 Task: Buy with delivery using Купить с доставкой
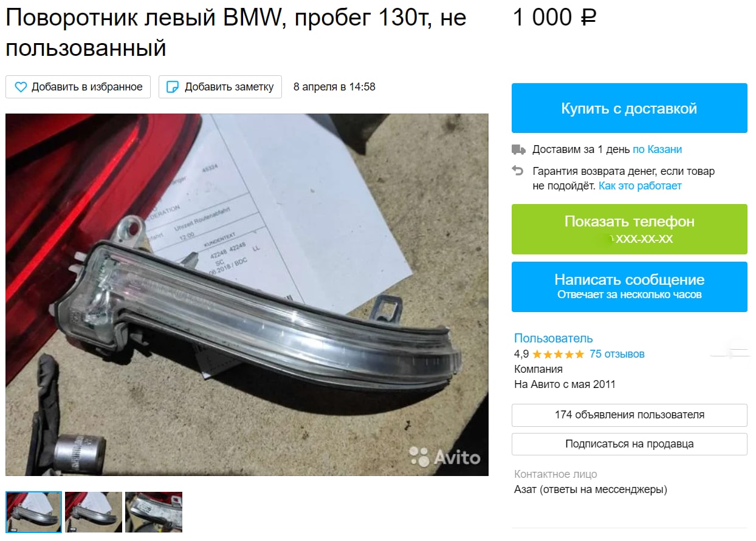pos(629,108)
